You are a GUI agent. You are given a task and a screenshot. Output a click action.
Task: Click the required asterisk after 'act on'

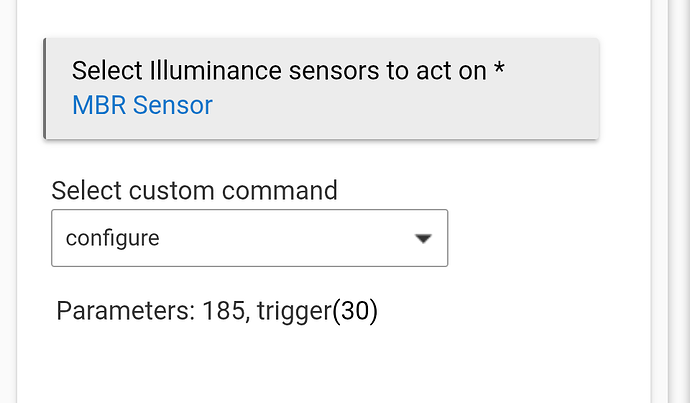click(x=499, y=68)
